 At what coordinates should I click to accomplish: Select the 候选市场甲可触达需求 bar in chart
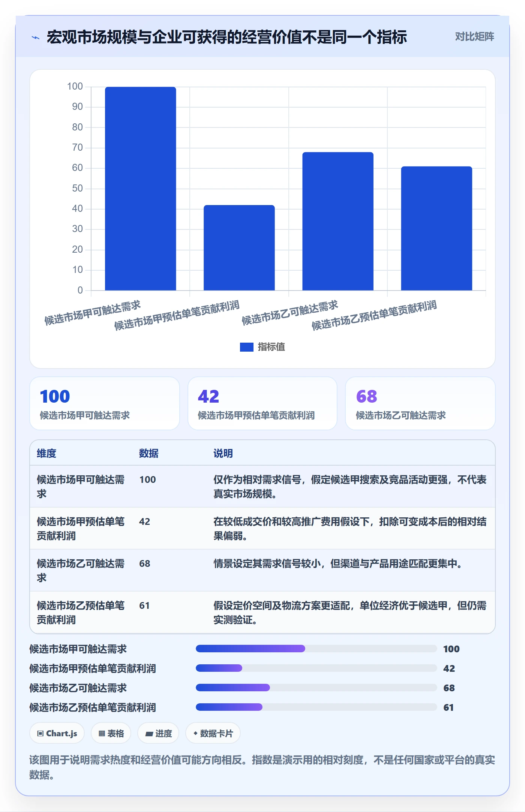tap(140, 189)
